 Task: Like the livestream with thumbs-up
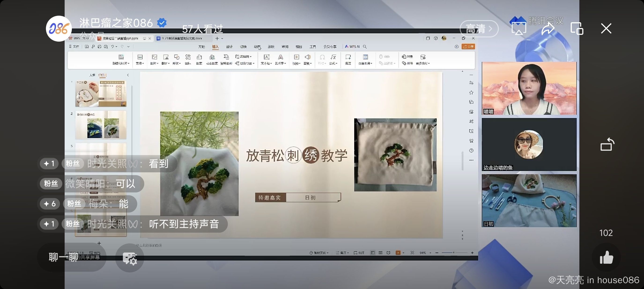coord(606,258)
